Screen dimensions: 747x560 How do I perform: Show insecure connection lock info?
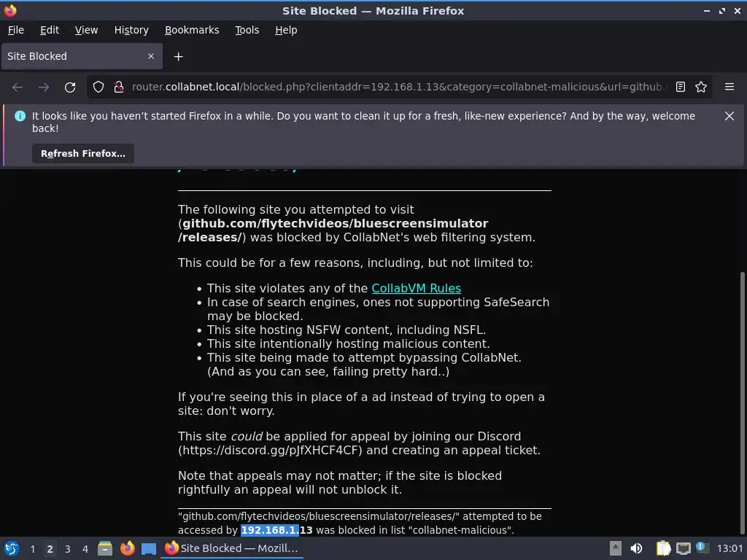coord(119,87)
